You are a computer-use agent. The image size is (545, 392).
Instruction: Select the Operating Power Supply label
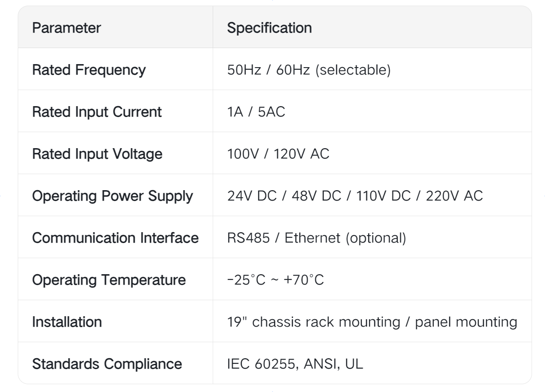point(112,196)
